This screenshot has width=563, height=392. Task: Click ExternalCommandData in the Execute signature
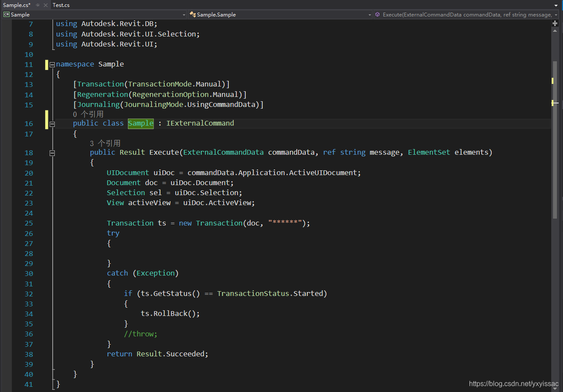click(223, 153)
